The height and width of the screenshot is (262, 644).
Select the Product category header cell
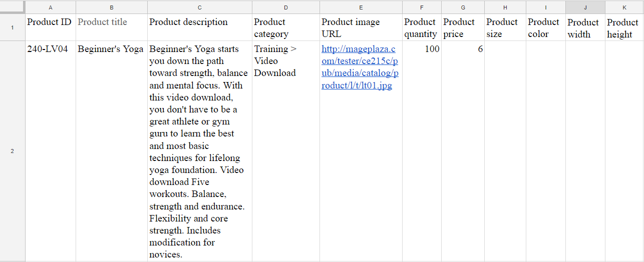point(286,27)
